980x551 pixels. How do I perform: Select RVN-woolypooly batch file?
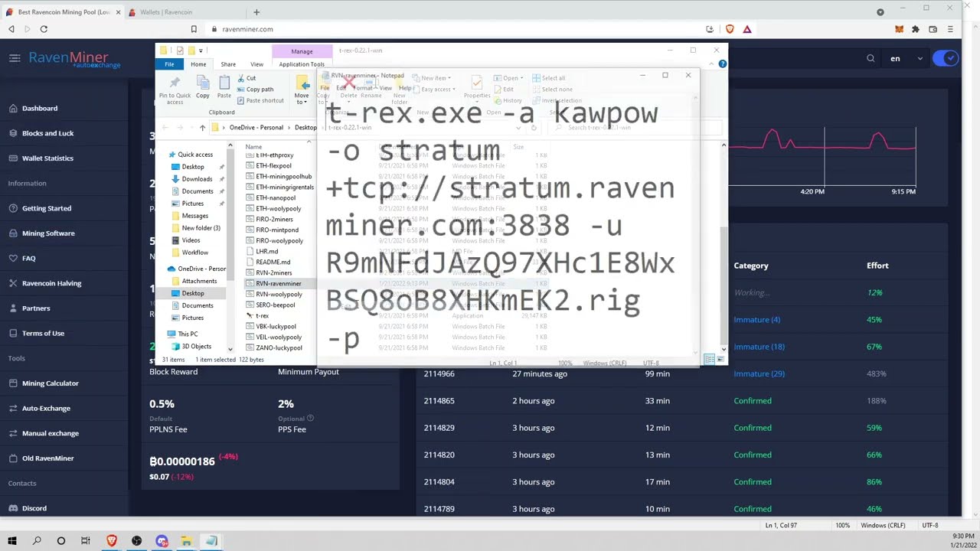(279, 295)
